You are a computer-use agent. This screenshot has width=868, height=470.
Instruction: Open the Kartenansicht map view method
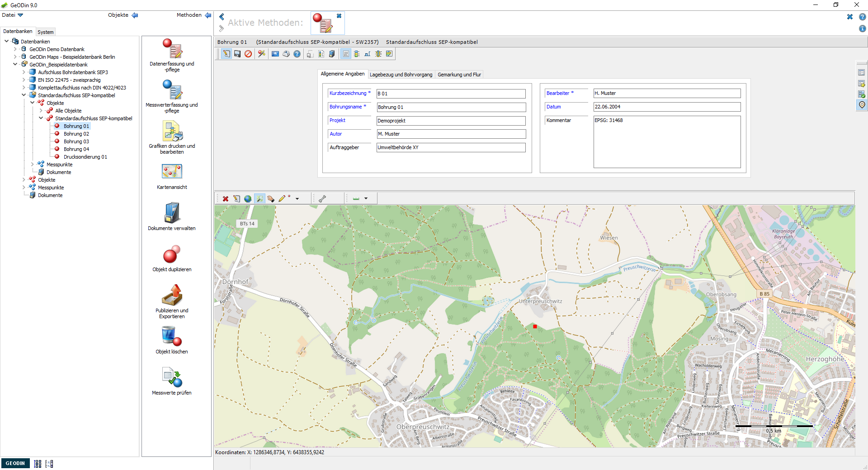coord(172,176)
